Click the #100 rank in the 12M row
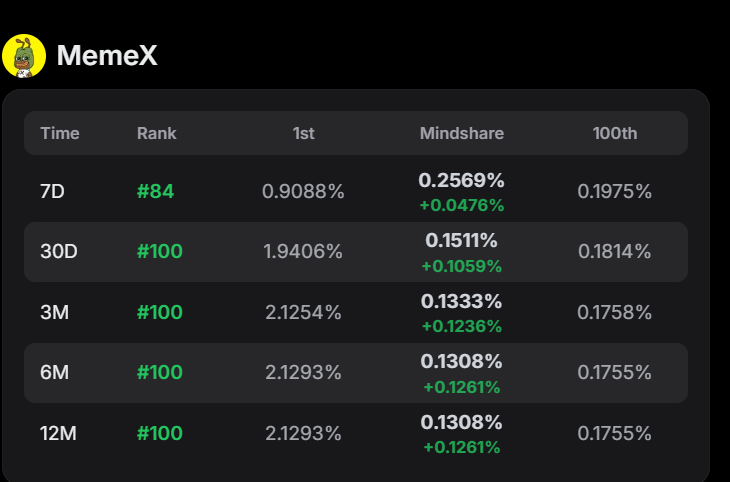Screen dimensions: 730x482 pos(160,433)
